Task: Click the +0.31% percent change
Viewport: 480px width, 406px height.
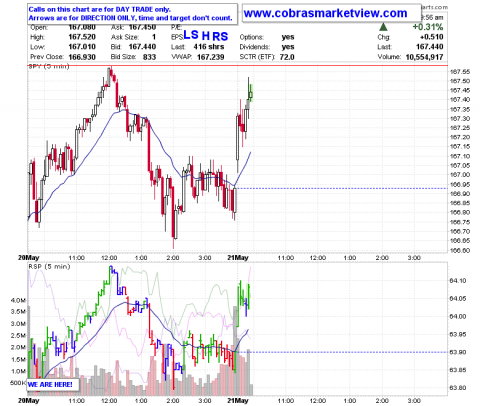Action: 428,27
